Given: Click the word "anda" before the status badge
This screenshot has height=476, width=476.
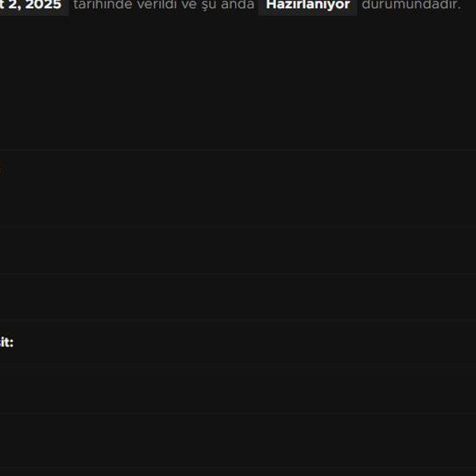Looking at the screenshot, I should tap(237, 5).
